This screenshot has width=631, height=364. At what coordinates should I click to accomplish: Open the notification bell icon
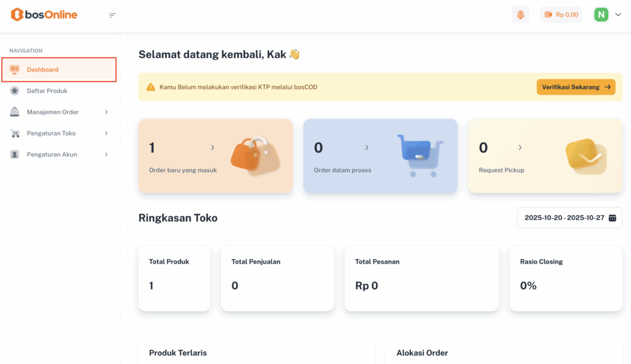click(521, 15)
